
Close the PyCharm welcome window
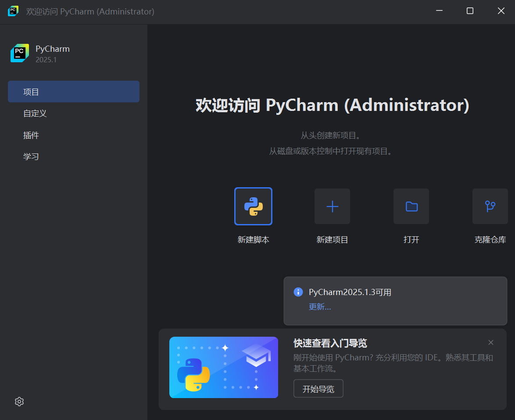501,11
